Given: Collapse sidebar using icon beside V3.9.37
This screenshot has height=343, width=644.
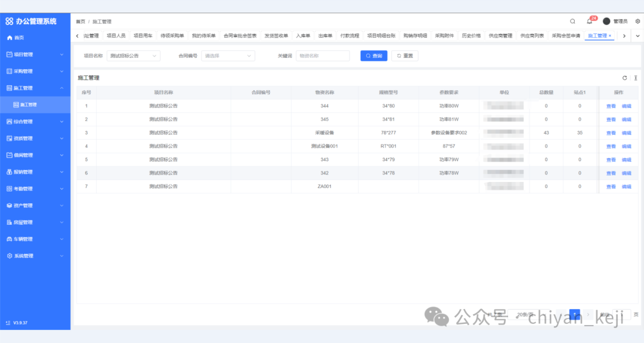Looking at the screenshot, I should [8, 323].
